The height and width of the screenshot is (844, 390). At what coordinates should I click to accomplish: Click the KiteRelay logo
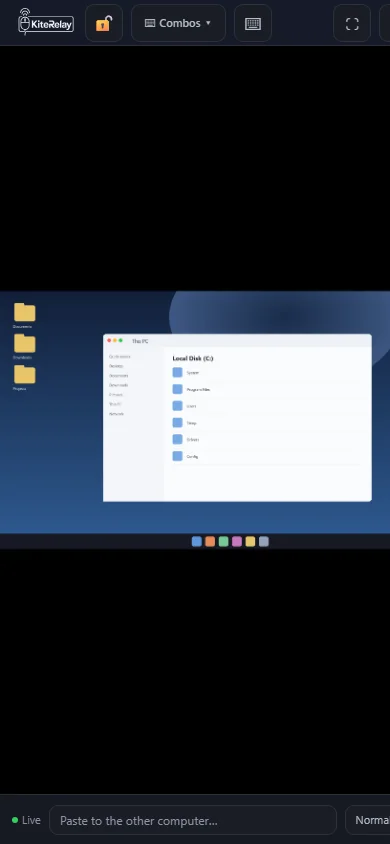point(46,23)
